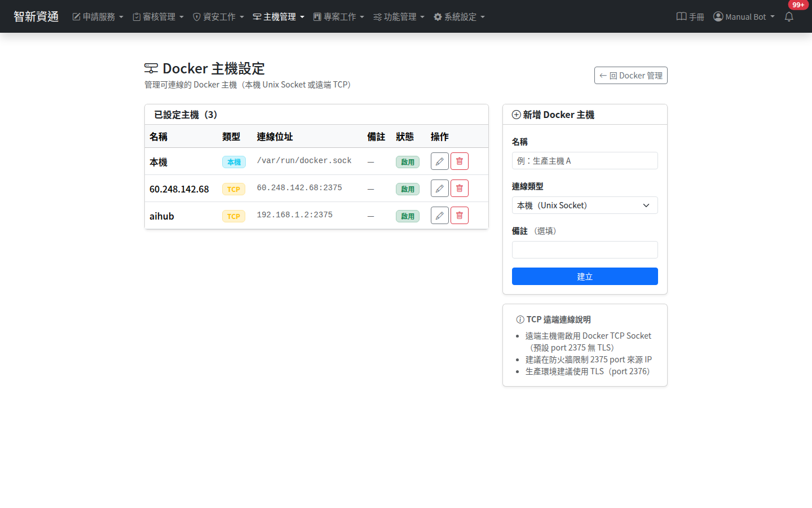Select the /var/run/docker.sock address text
812x508 pixels.
click(x=304, y=161)
